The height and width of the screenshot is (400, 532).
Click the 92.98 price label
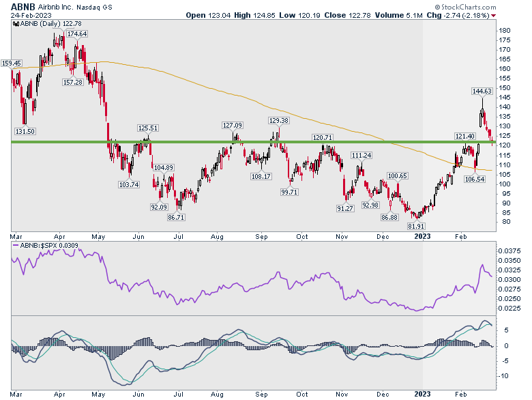(370, 205)
